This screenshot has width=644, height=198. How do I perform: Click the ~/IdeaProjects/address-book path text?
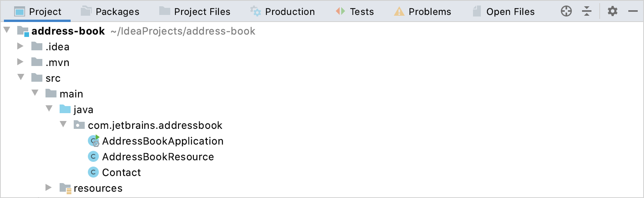[x=183, y=31]
